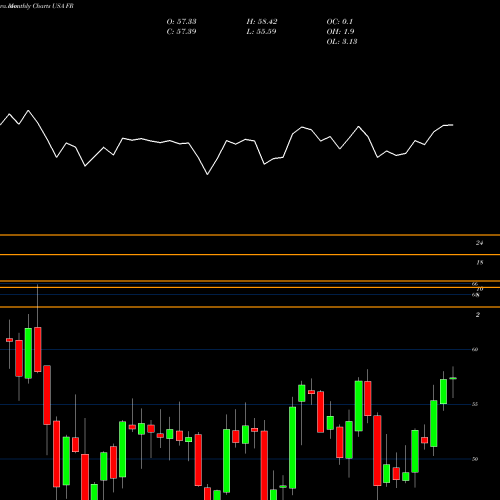Screen dimensions: 500x500
Task: Select the 'OH: 1.9' reading
Action: (340, 32)
